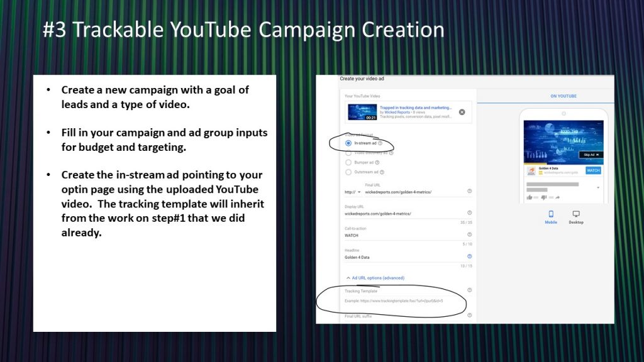This screenshot has height=362, width=644.
Task: Click 'Create your video ad' heading
Action: [x=362, y=79]
